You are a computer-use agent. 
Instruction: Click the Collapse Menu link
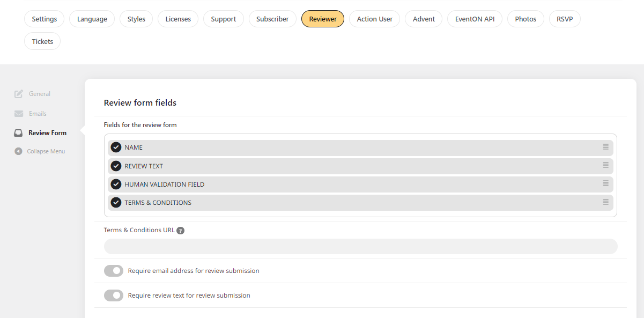tap(46, 151)
